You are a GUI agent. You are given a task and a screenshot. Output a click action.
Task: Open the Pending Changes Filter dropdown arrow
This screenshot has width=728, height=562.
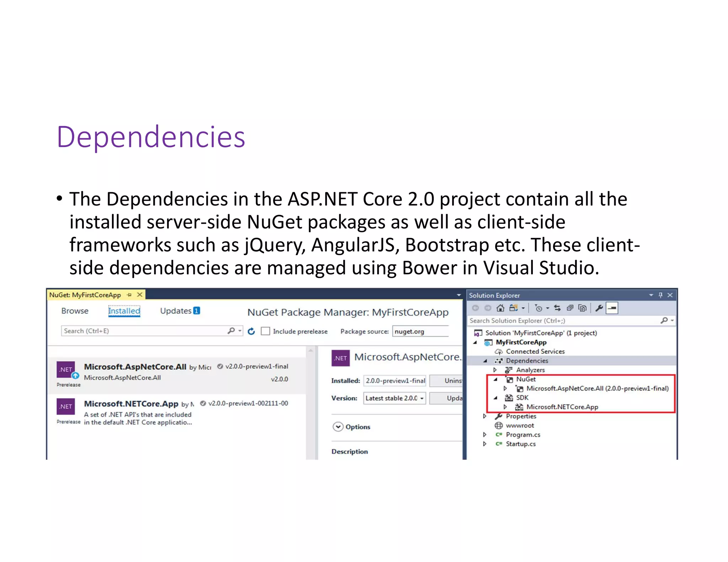coord(547,308)
